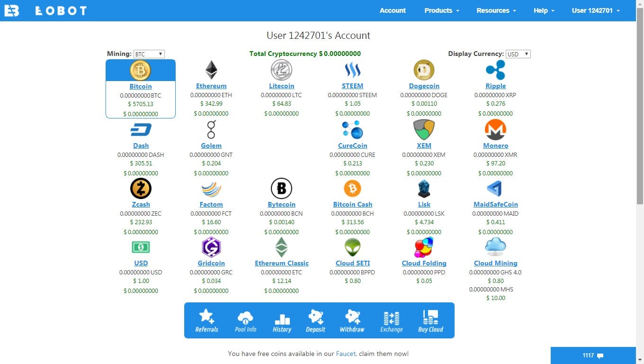The height and width of the screenshot is (364, 644).
Task: Click the Factom swirl icon
Action: 211,189
